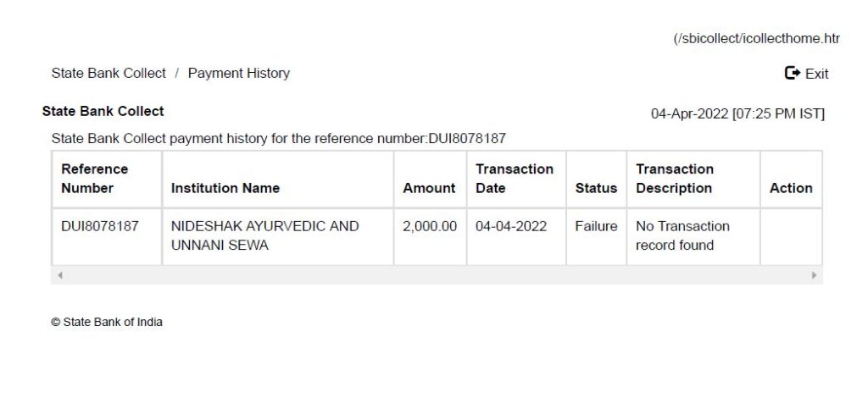This screenshot has width=868, height=398.
Task: Click the left arrow of horizontal scrollbar
Action: pos(59,276)
